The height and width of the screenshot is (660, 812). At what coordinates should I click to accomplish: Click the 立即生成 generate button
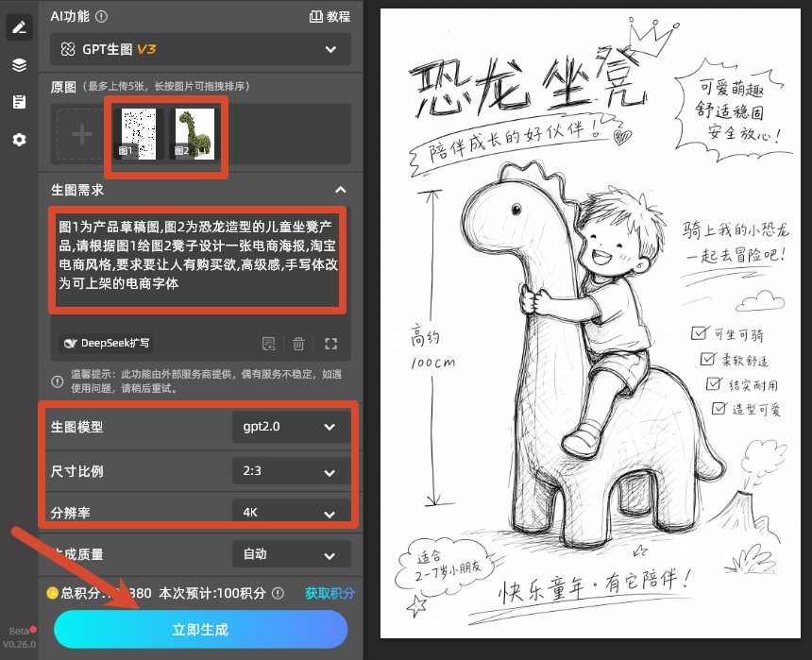tap(200, 630)
